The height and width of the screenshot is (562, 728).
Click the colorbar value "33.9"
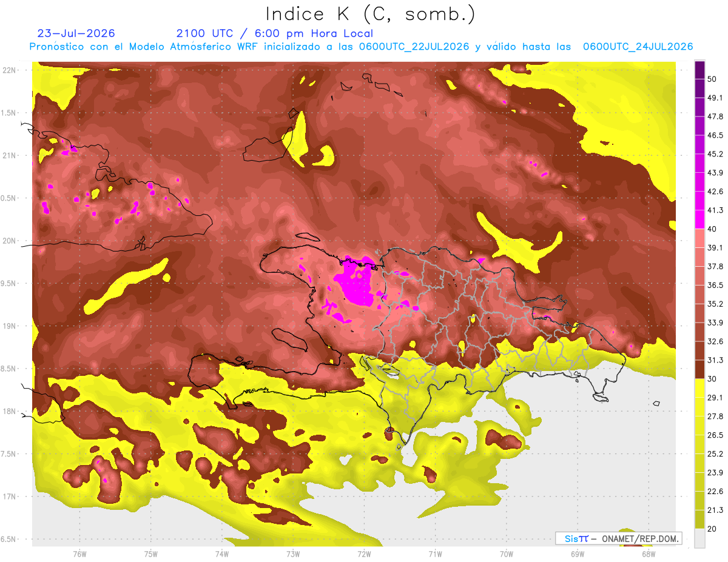715,323
